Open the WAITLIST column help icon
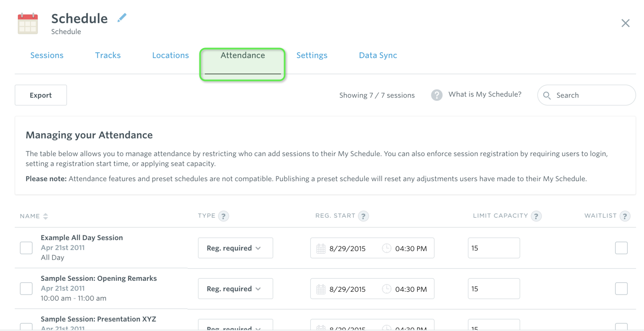The image size is (644, 331). click(x=625, y=216)
